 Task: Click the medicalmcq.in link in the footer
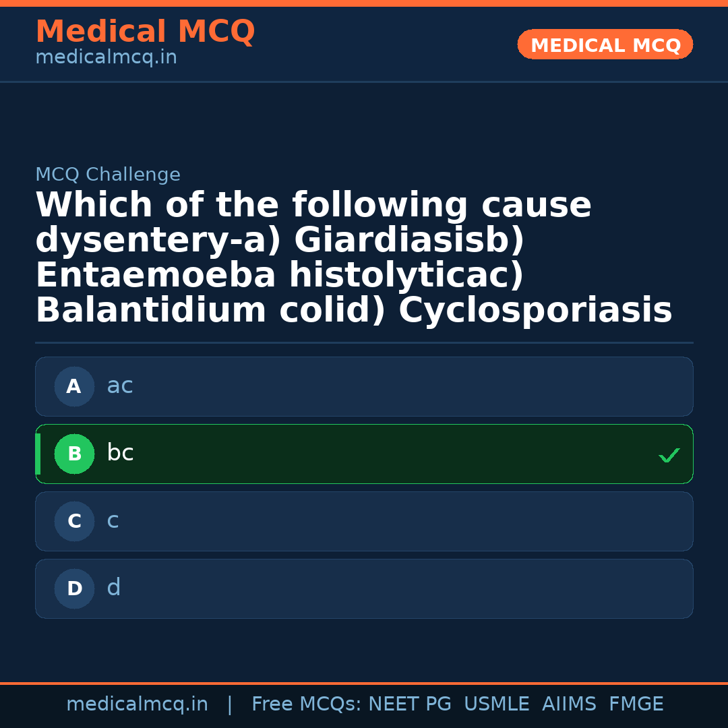(x=137, y=704)
